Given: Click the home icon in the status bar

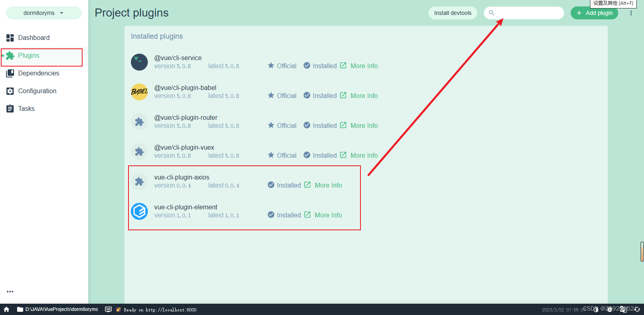Looking at the screenshot, I should point(6,309).
